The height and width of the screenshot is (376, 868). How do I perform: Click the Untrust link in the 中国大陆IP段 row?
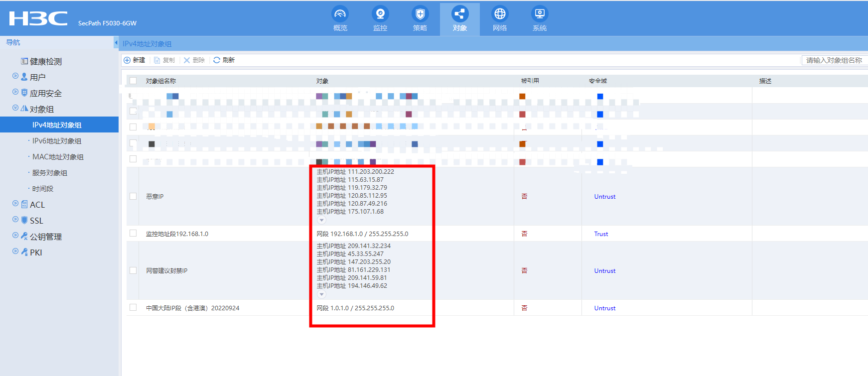[x=605, y=308]
